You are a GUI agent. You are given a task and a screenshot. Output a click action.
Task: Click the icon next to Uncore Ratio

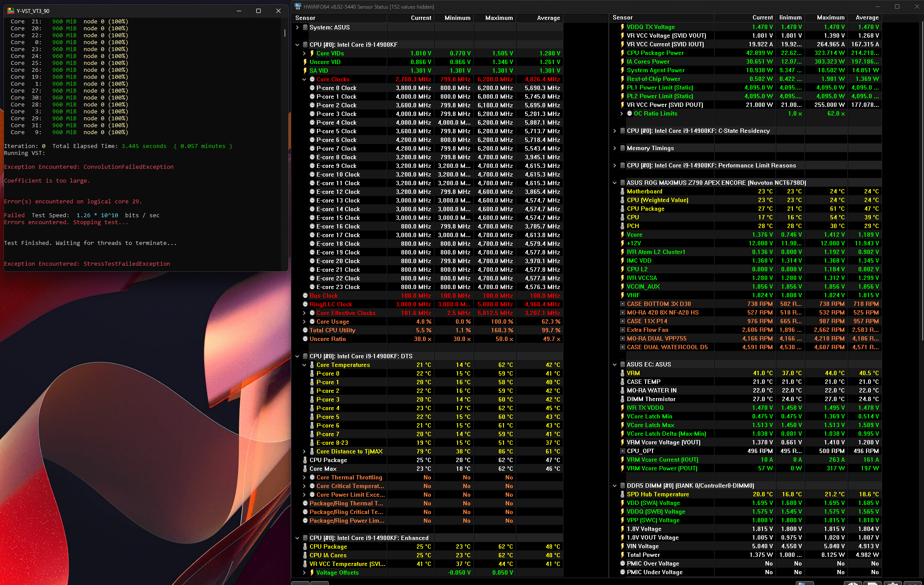pyautogui.click(x=305, y=339)
